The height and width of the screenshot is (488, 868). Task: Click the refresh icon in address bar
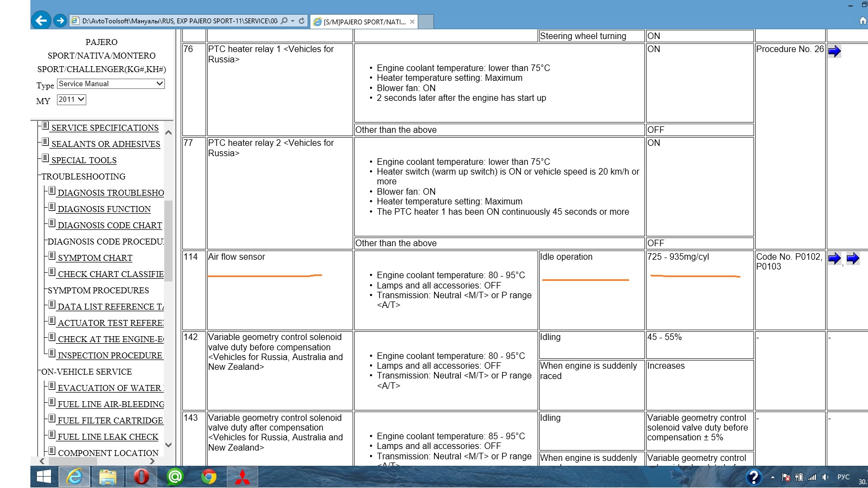click(x=302, y=21)
